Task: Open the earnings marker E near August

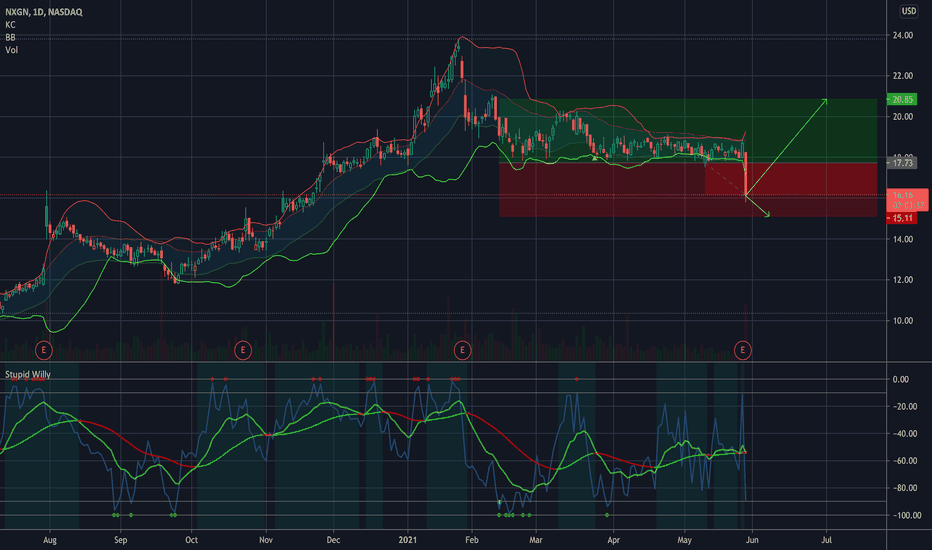Action: tap(43, 350)
